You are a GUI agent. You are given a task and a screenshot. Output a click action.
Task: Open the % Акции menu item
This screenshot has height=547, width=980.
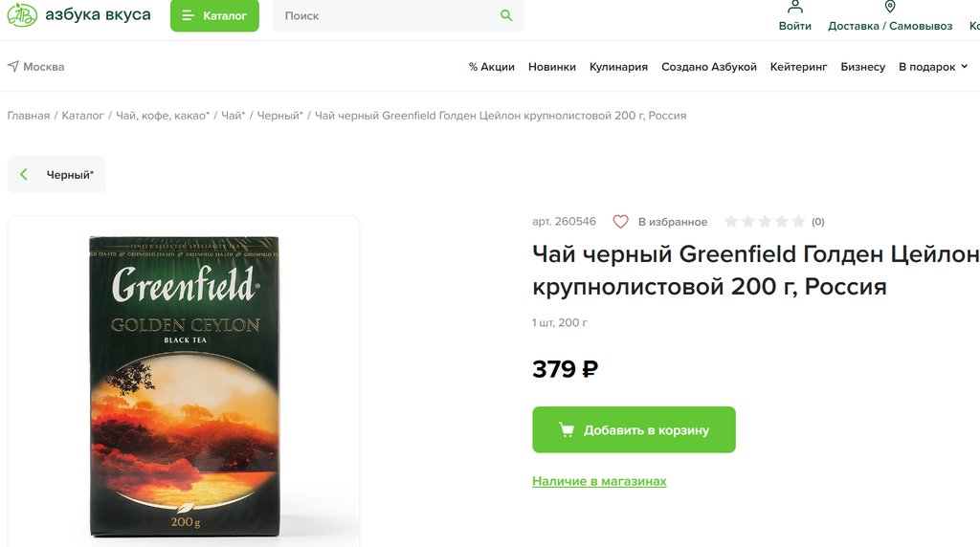point(491,67)
